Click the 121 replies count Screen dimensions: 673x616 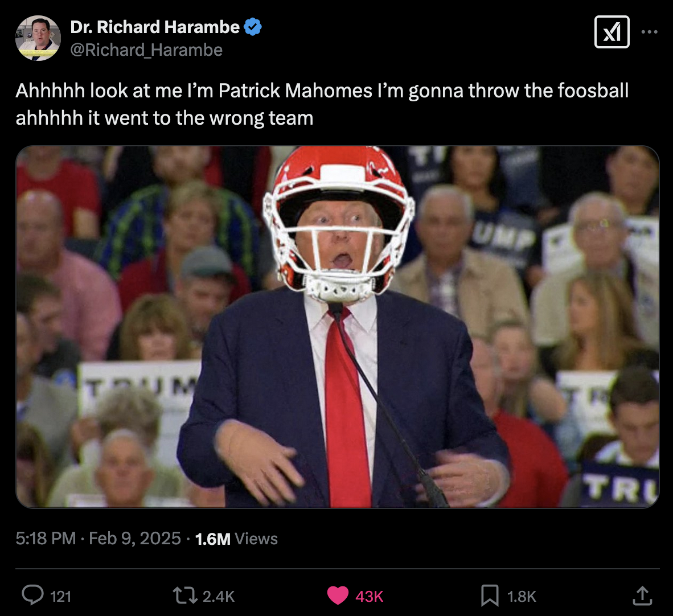point(60,596)
